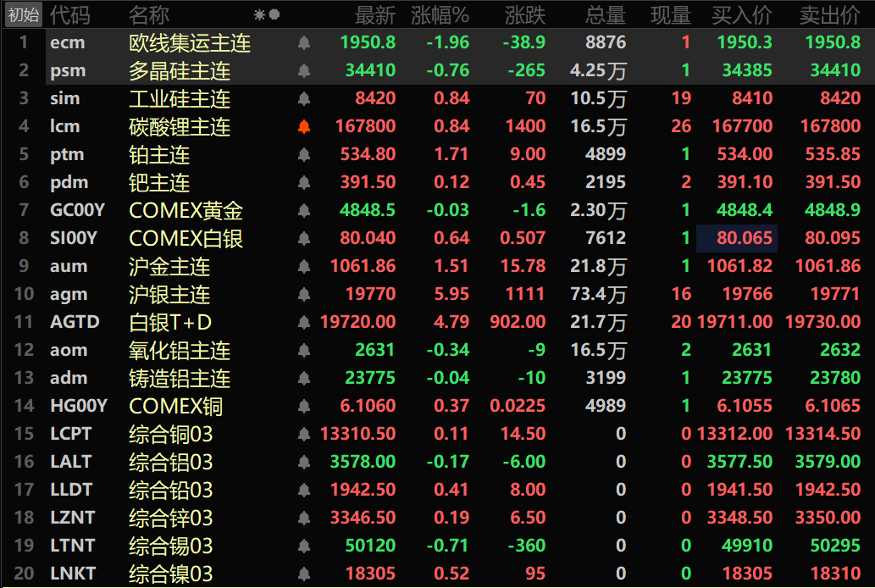Select the 沪金主连 row name
The width and height of the screenshot is (875, 588).
tap(169, 266)
